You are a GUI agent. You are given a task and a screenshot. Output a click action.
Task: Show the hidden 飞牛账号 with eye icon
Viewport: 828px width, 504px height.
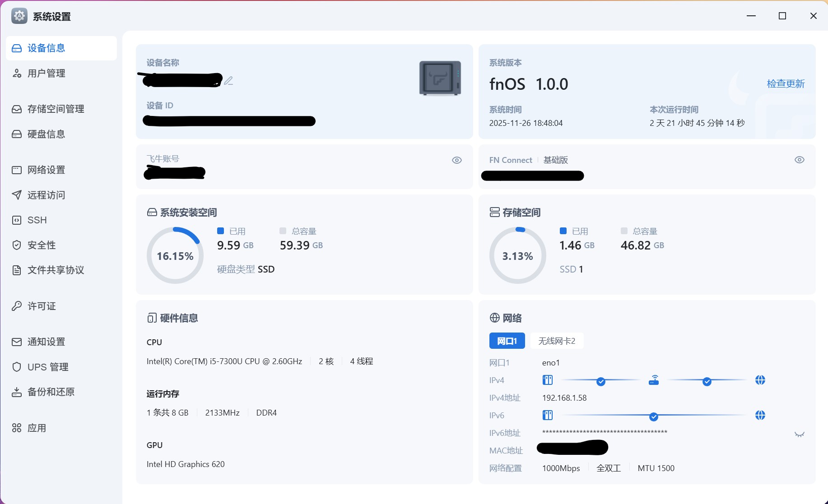pos(457,160)
